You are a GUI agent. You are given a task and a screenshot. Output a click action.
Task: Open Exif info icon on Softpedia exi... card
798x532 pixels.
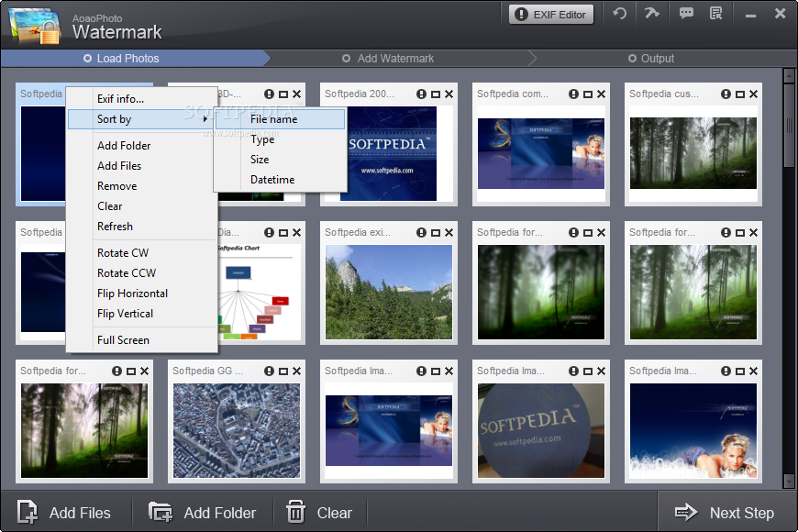pyautogui.click(x=421, y=233)
